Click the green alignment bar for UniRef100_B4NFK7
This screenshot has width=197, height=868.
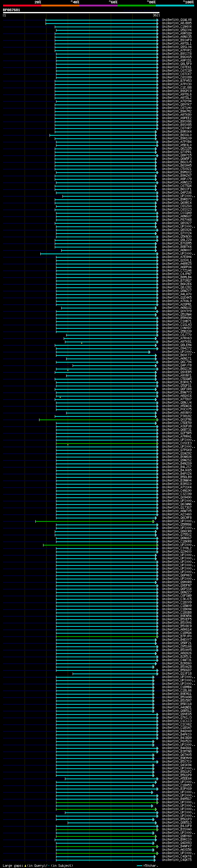tap(107, 846)
